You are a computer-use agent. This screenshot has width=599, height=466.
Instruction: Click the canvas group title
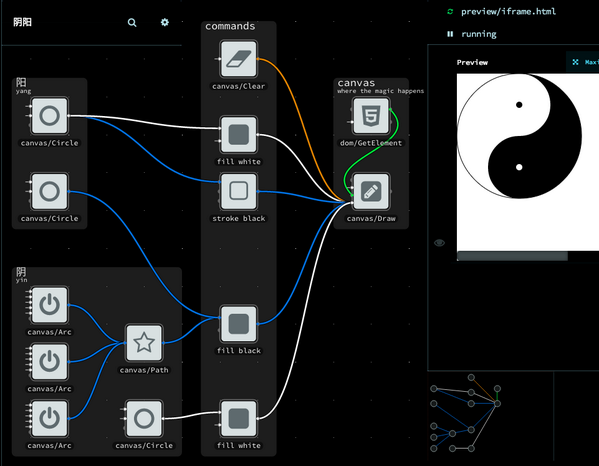(356, 83)
